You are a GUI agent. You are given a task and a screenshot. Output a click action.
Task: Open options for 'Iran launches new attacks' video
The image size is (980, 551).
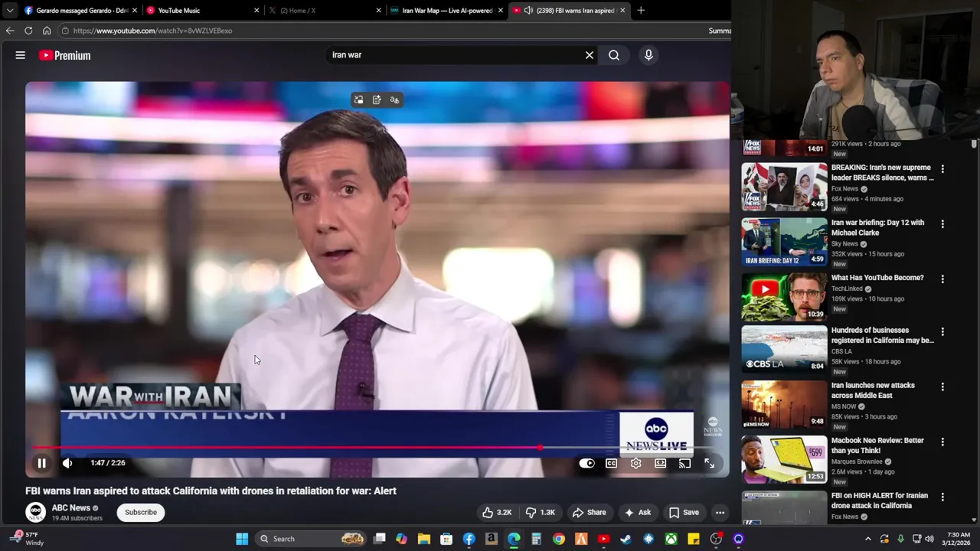pos(942,386)
